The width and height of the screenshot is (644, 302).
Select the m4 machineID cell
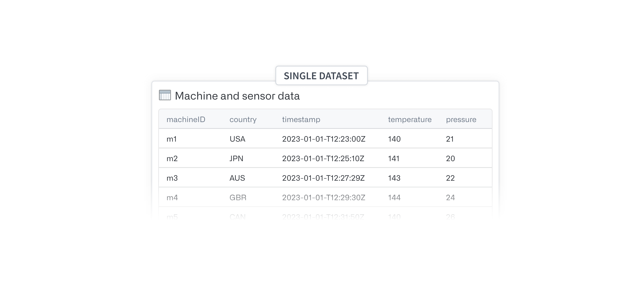click(172, 198)
